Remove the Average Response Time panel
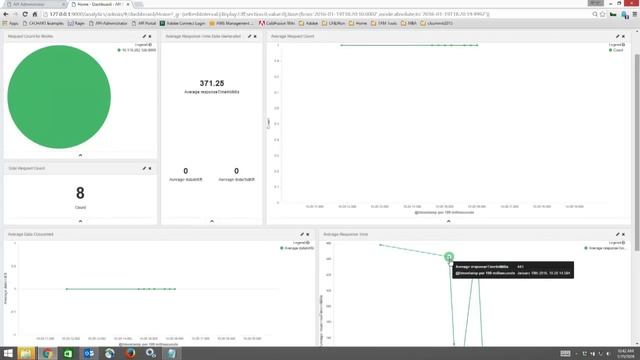 pos(623,234)
